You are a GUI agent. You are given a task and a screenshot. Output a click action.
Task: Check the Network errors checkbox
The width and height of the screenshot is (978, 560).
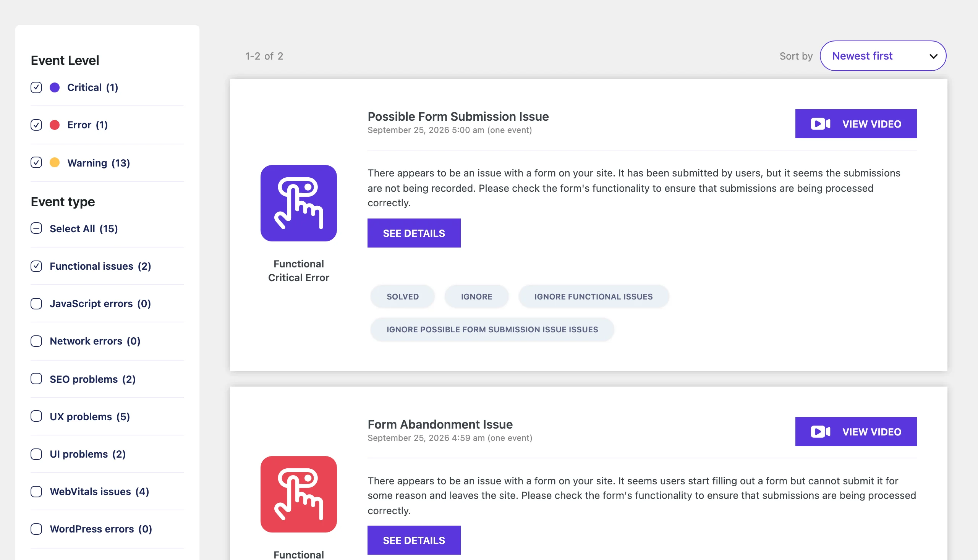click(36, 341)
